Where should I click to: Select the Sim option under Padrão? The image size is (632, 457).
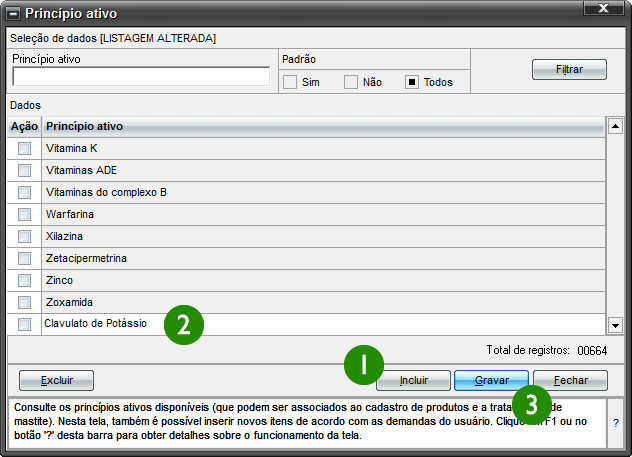(290, 82)
